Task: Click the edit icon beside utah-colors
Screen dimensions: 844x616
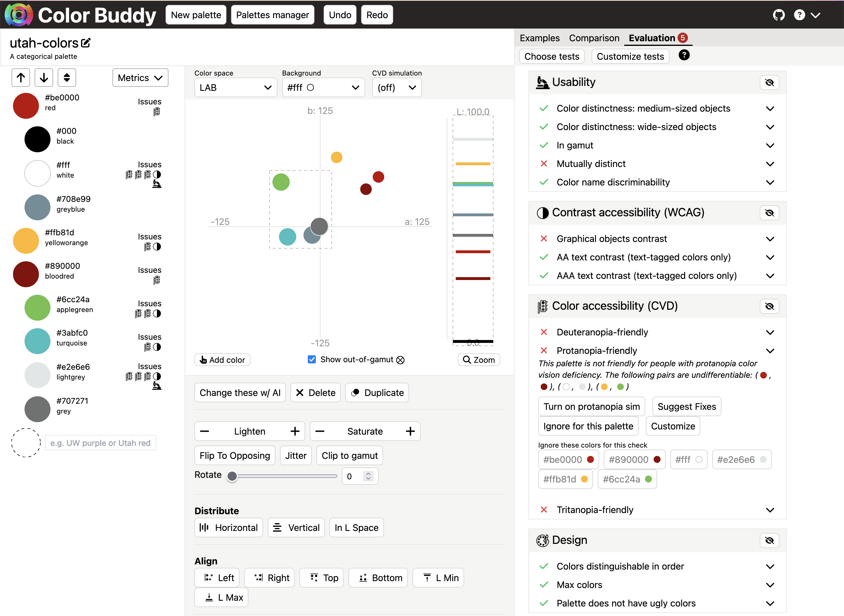Action: point(86,43)
